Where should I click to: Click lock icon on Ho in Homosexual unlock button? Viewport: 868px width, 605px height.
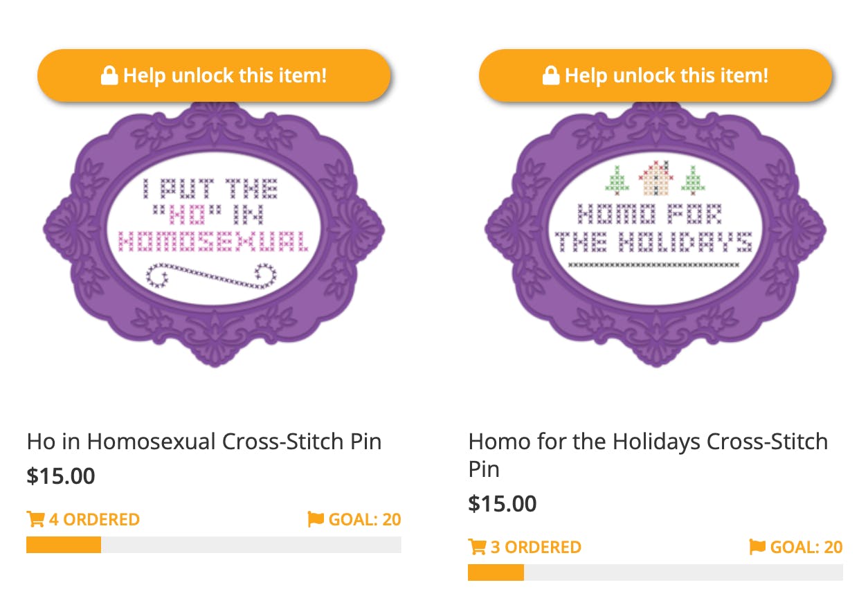(109, 75)
